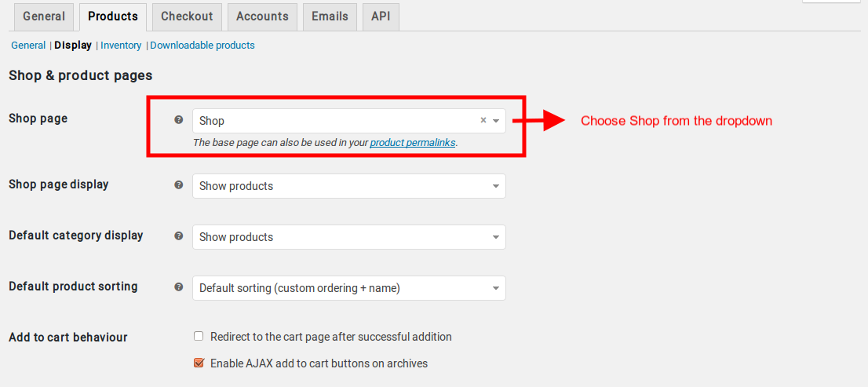Image resolution: width=868 pixels, height=387 pixels.
Task: Open the Emails tab
Action: (330, 16)
